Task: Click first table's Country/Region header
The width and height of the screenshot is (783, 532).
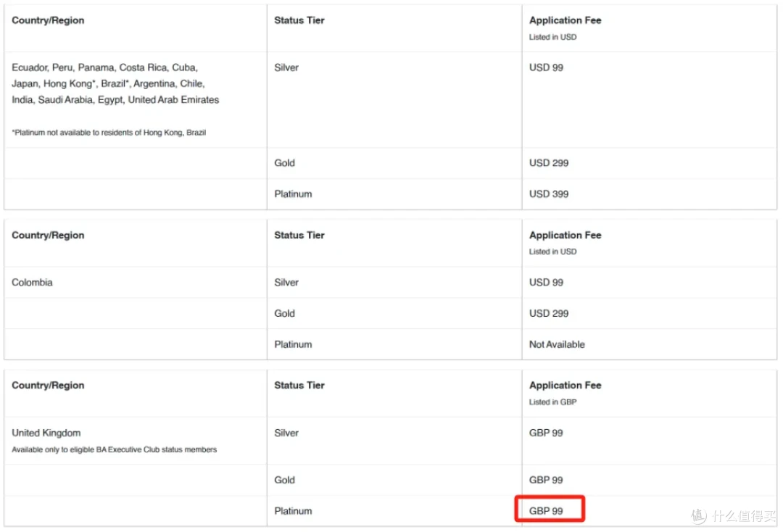Action: [48, 20]
